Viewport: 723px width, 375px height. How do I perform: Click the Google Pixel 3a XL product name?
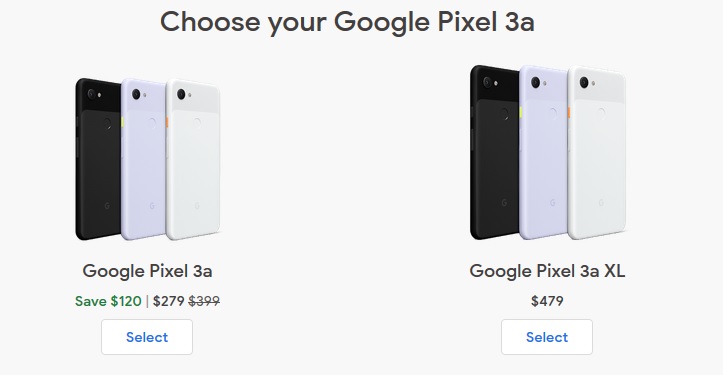point(547,271)
